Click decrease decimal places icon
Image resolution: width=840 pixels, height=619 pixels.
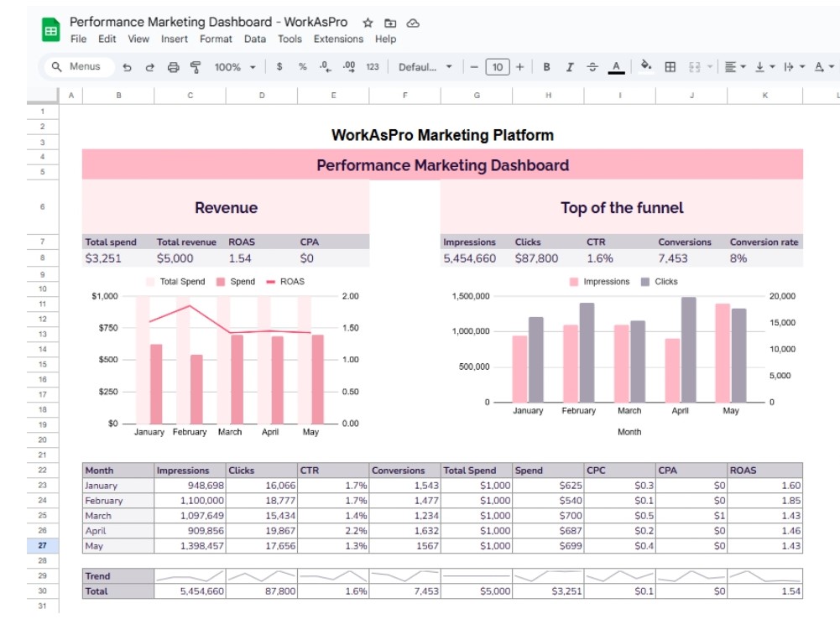(x=326, y=67)
